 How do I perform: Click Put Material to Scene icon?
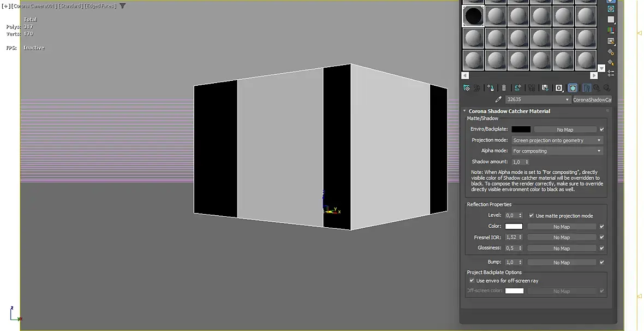(x=477, y=88)
